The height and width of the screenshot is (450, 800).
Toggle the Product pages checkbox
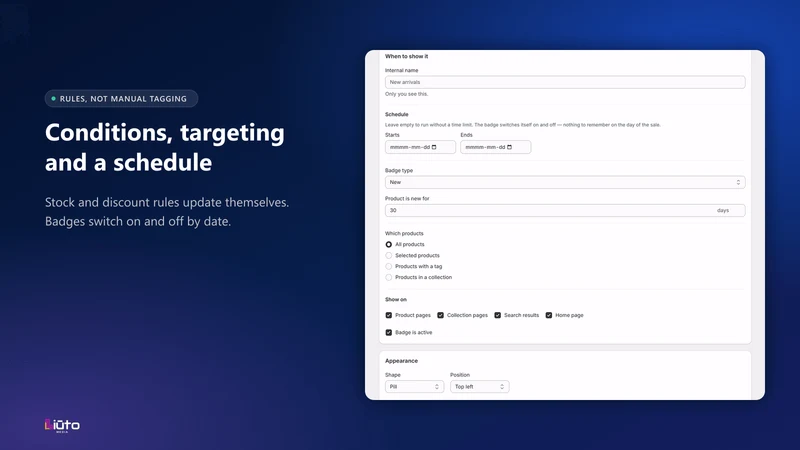(x=389, y=315)
